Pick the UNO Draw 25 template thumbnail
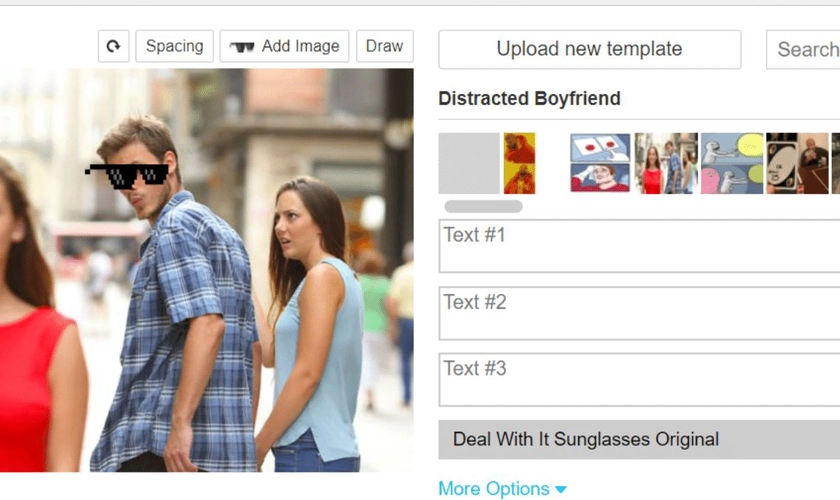 (x=797, y=163)
